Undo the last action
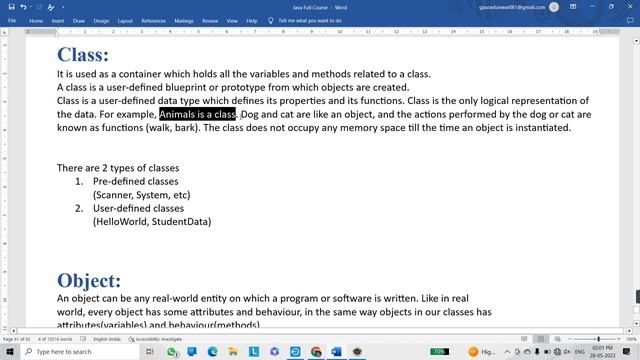Screen dimensions: 640x360 [x=23, y=7]
